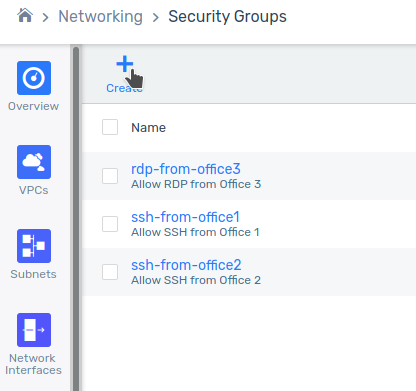416x391 pixels.
Task: Select Security Groups breadcrumb title
Action: [227, 17]
